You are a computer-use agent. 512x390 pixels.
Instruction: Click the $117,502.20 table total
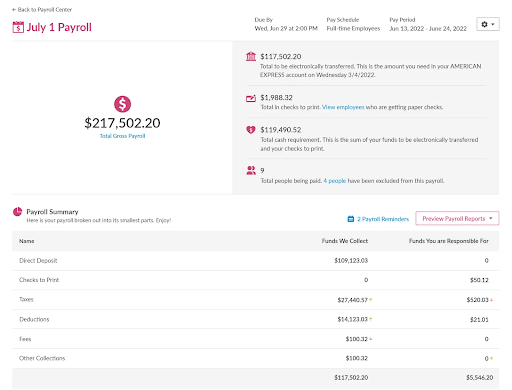click(x=351, y=378)
